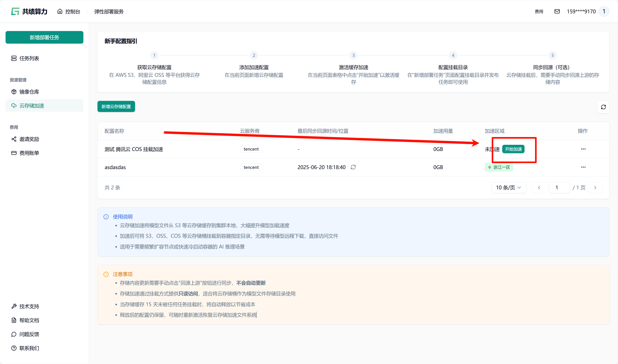
Task: Go to the previous page with left chevron
Action: click(x=539, y=188)
